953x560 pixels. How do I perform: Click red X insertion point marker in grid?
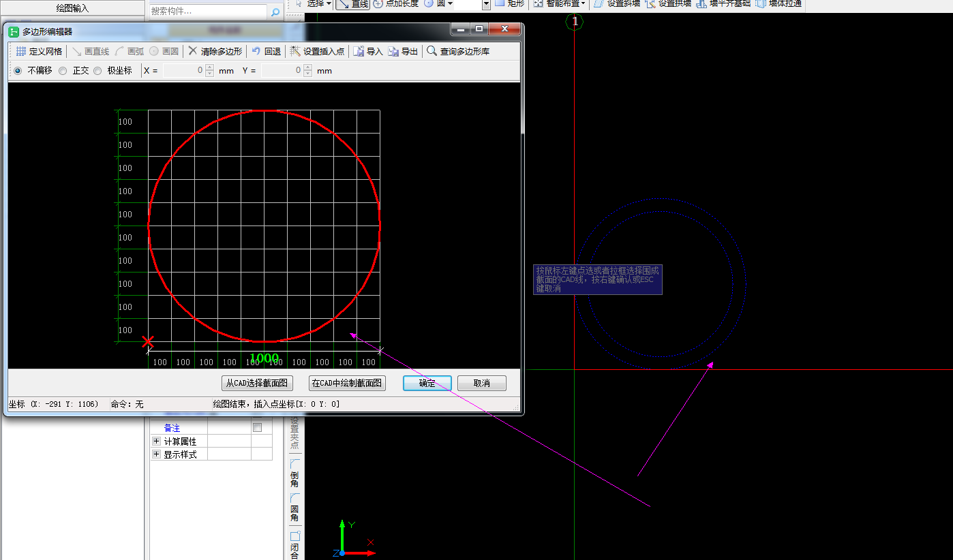click(x=147, y=342)
